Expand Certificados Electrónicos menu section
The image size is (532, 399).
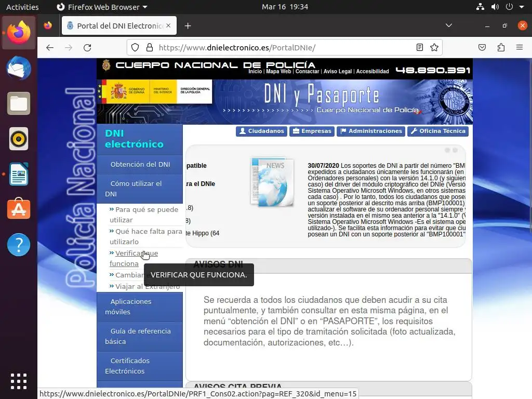[140, 366]
